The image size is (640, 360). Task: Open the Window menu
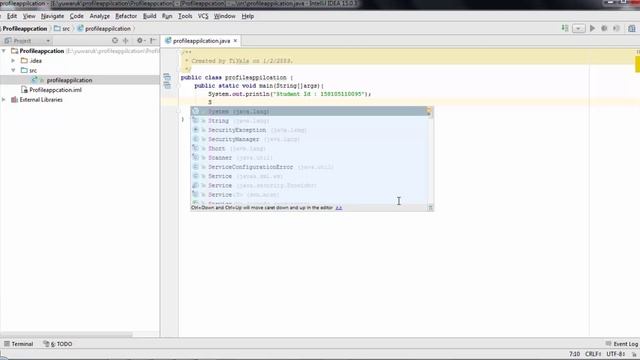pyautogui.click(x=224, y=16)
